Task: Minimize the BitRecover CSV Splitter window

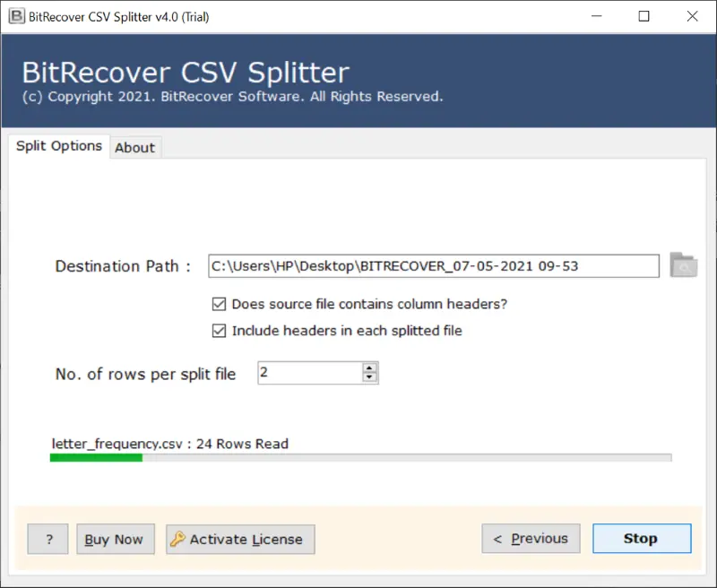Action: pos(596,16)
